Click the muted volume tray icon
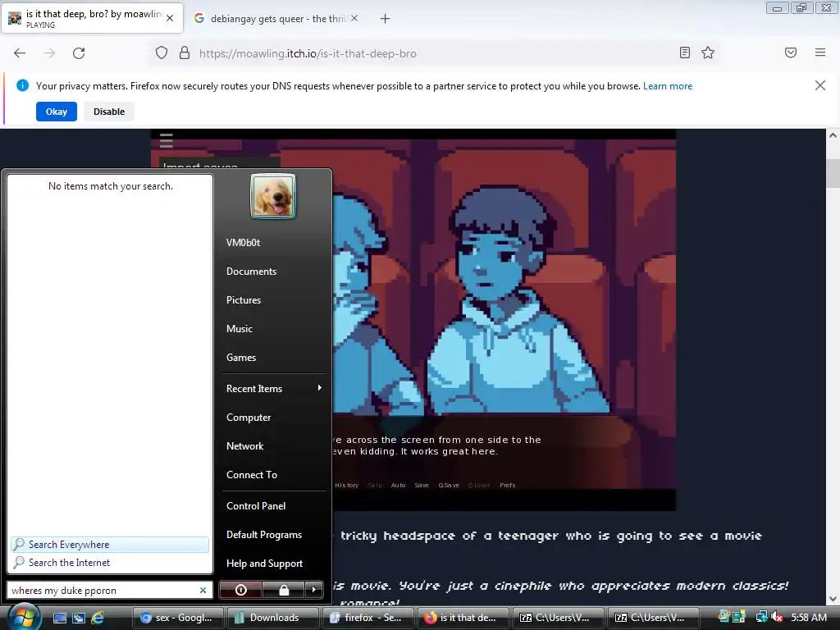This screenshot has width=840, height=630. 777,617
